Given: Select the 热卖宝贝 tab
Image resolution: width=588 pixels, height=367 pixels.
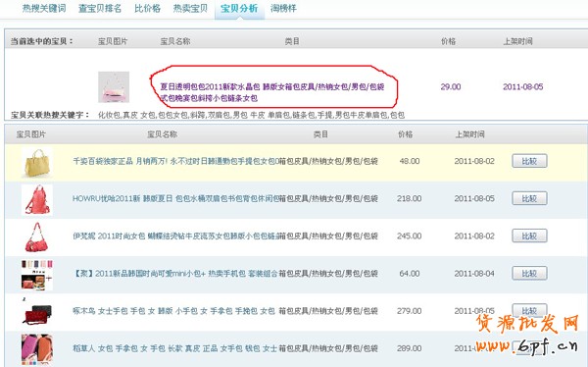Looking at the screenshot, I should [190, 8].
